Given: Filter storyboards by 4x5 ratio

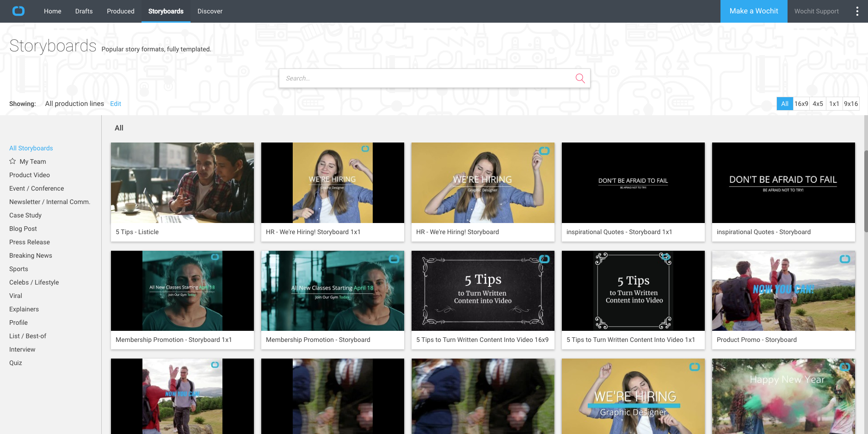Looking at the screenshot, I should click(x=818, y=104).
